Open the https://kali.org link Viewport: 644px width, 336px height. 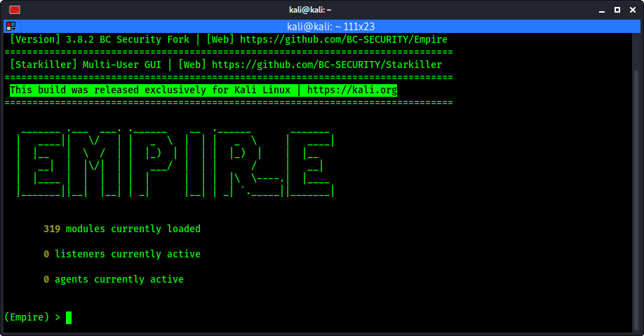click(351, 90)
